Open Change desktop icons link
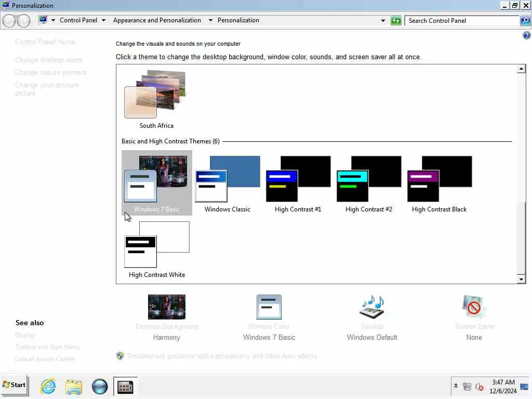 tap(48, 60)
